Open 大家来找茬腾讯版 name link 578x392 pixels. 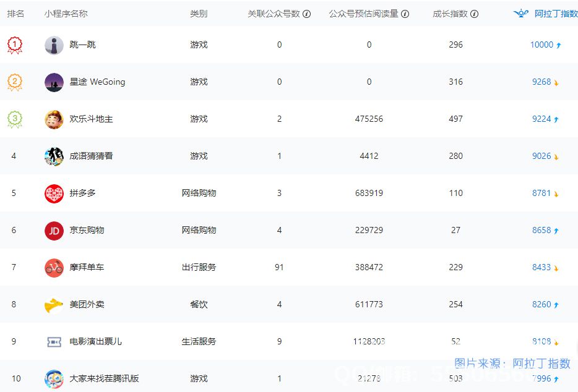[104, 378]
